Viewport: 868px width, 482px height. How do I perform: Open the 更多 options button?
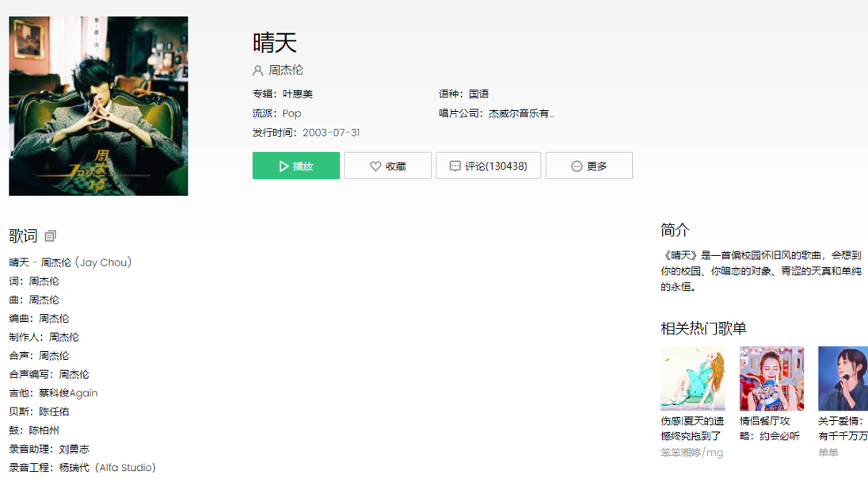[x=589, y=166]
